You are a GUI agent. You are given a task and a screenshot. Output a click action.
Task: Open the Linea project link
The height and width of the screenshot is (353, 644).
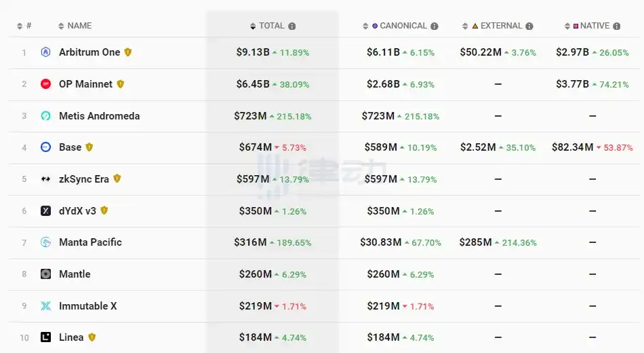pyautogui.click(x=71, y=337)
